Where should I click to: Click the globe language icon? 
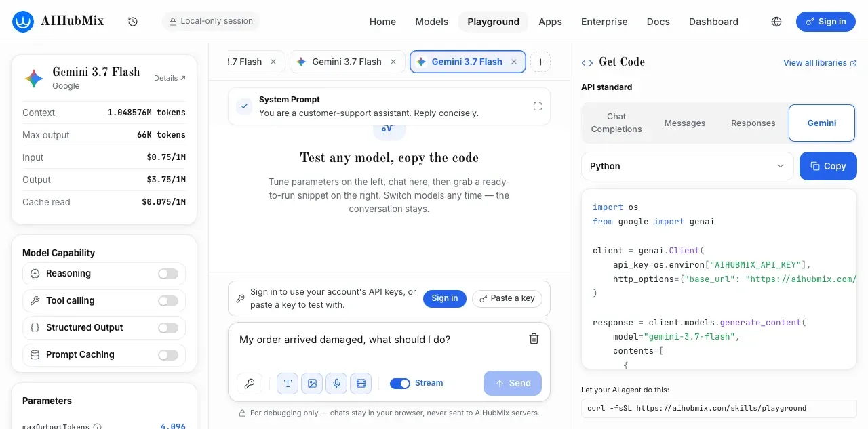776,22
